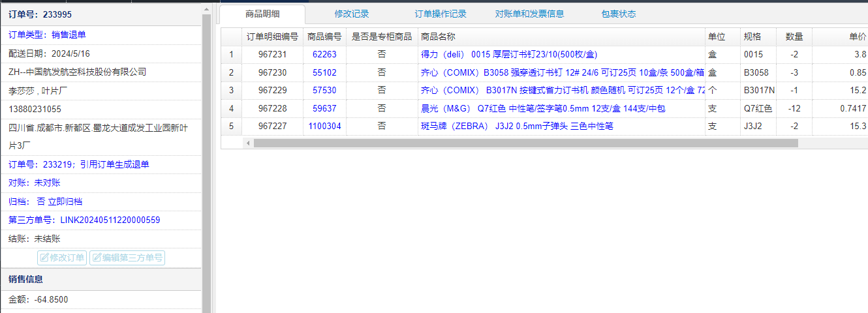Screen dimensions: 868x313
Task: Open product number 1100304 link
Action: click(324, 126)
